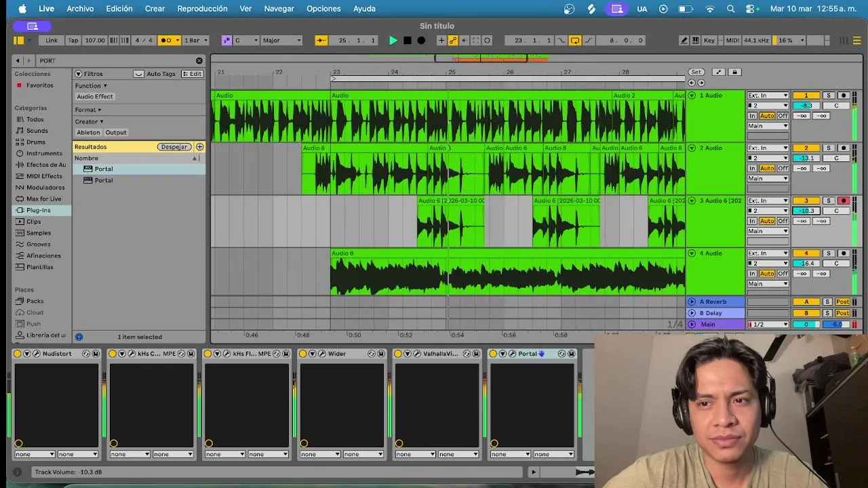Toggle the MIDI map mode button
868x488 pixels.
[x=732, y=41]
